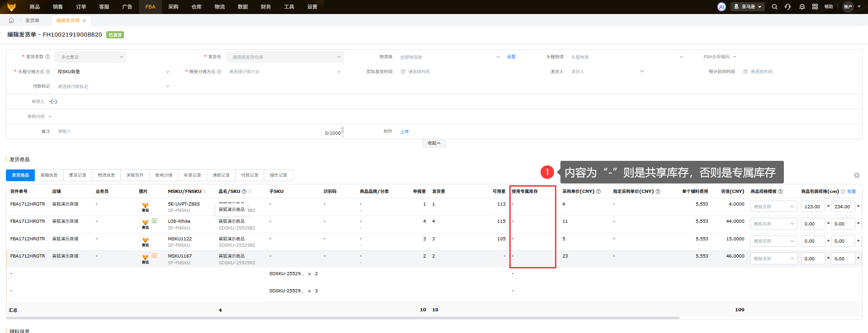Click the search magnifier icon in top bar
Viewport: 868px width, 333px height.
tap(774, 7)
